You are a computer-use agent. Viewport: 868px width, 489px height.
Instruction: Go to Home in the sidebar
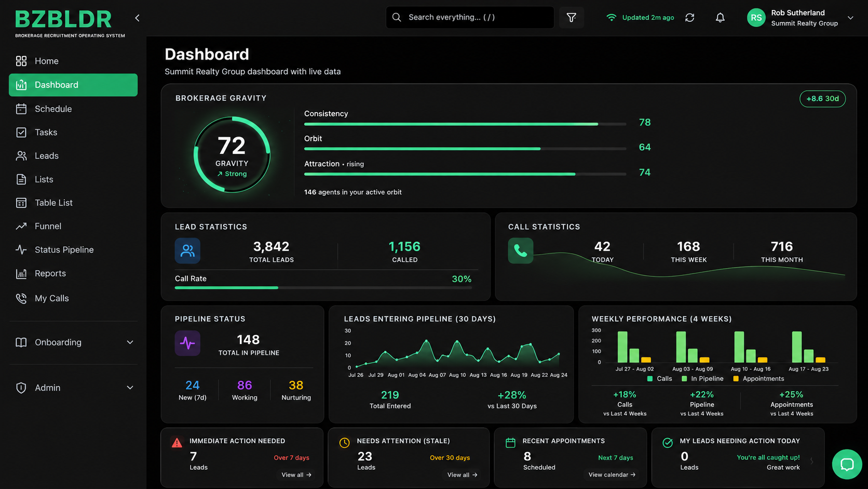(x=73, y=61)
